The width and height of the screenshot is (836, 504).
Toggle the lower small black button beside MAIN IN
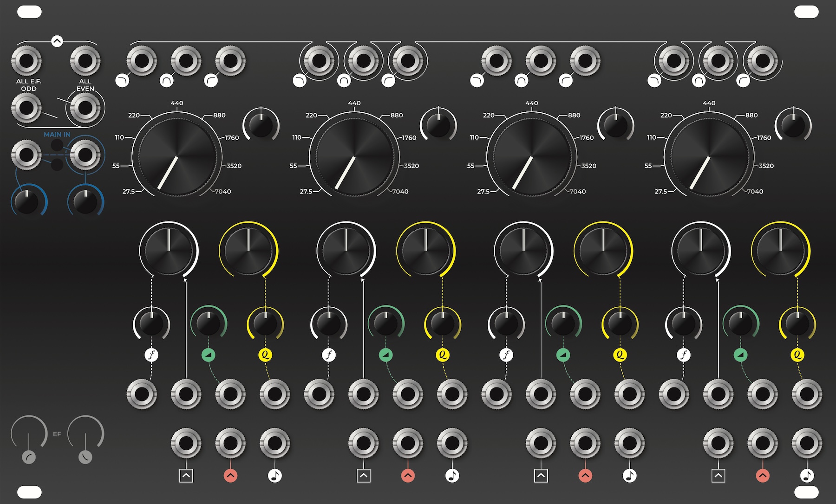(x=57, y=164)
